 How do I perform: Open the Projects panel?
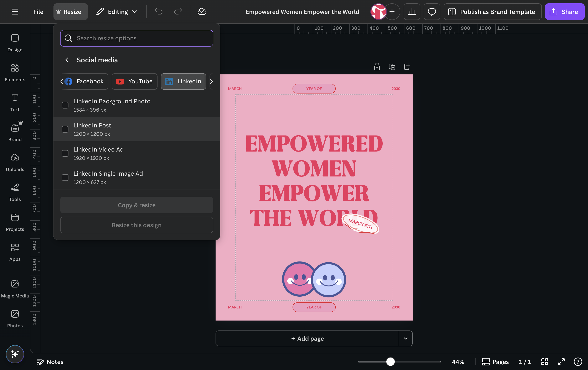coord(15,222)
